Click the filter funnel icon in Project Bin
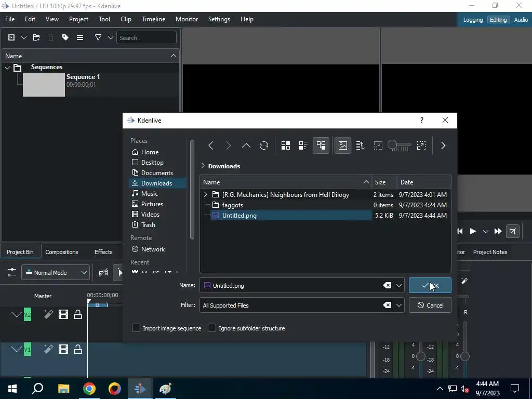Image resolution: width=532 pixels, height=399 pixels. coord(98,37)
